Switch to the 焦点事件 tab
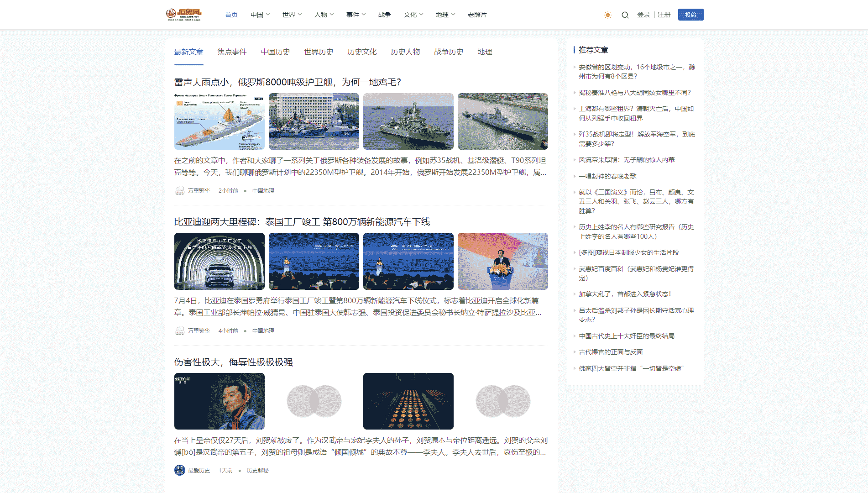The width and height of the screenshot is (868, 493). point(232,52)
